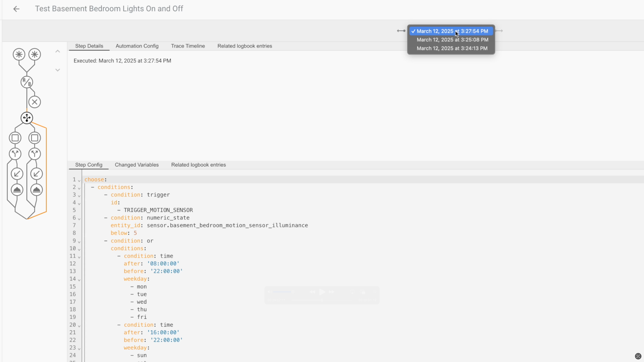Select the right diagonal-arrow node

point(36,174)
